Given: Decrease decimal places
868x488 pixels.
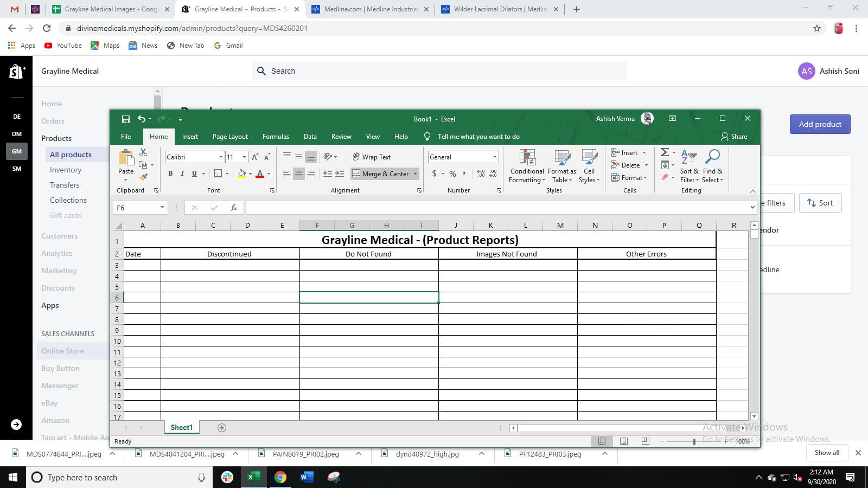Looking at the screenshot, I should 493,174.
